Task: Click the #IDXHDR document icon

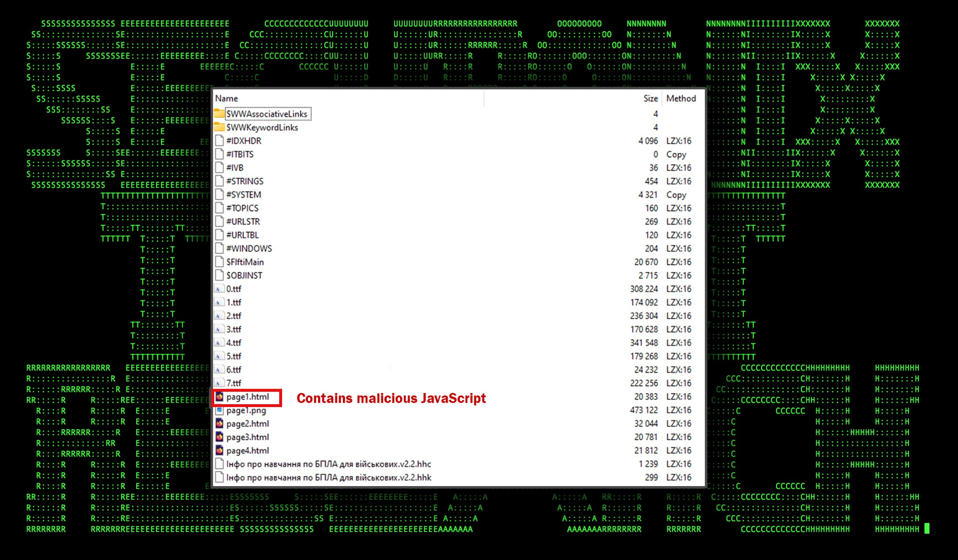Action: pos(219,141)
